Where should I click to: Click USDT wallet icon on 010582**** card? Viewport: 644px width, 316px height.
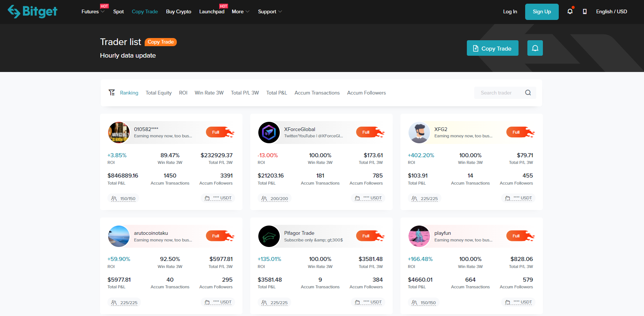pos(207,198)
